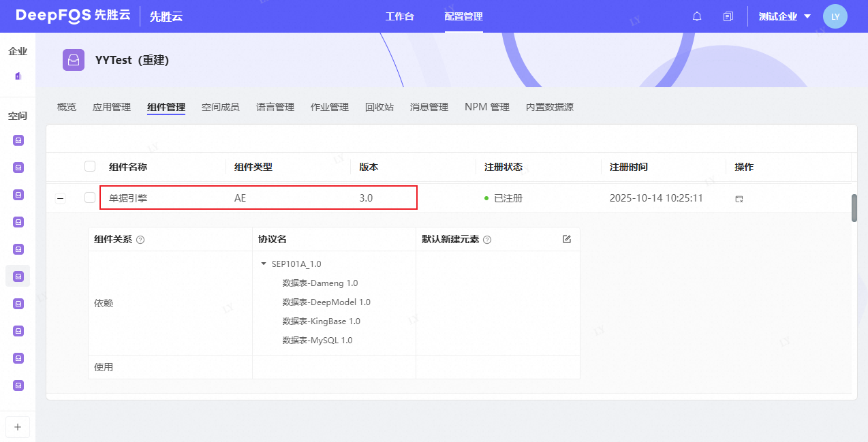The width and height of the screenshot is (868, 442).
Task: Collapse the 单据引擎 row details
Action: [61, 198]
